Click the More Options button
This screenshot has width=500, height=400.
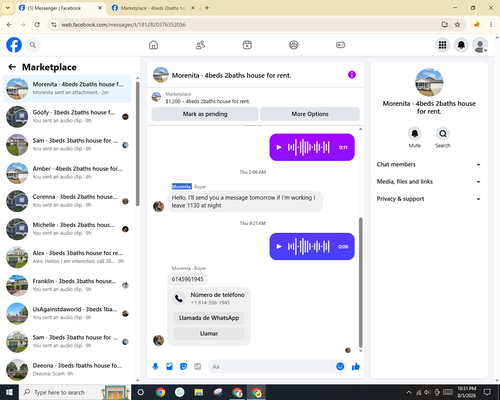(310, 114)
